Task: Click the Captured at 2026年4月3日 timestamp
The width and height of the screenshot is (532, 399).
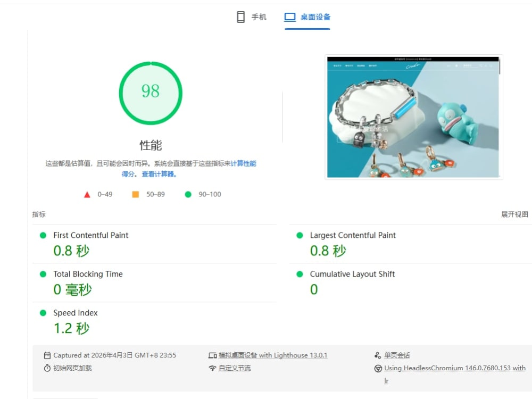Action: tap(115, 355)
